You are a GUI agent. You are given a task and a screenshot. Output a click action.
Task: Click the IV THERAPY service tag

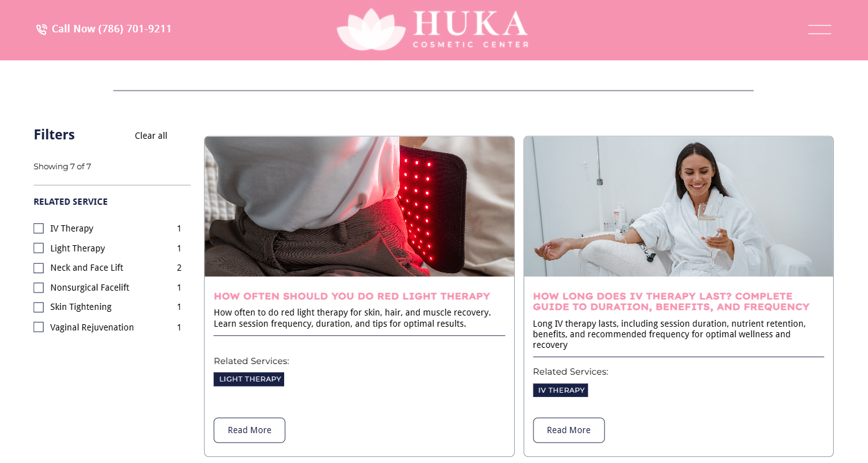pyautogui.click(x=560, y=390)
